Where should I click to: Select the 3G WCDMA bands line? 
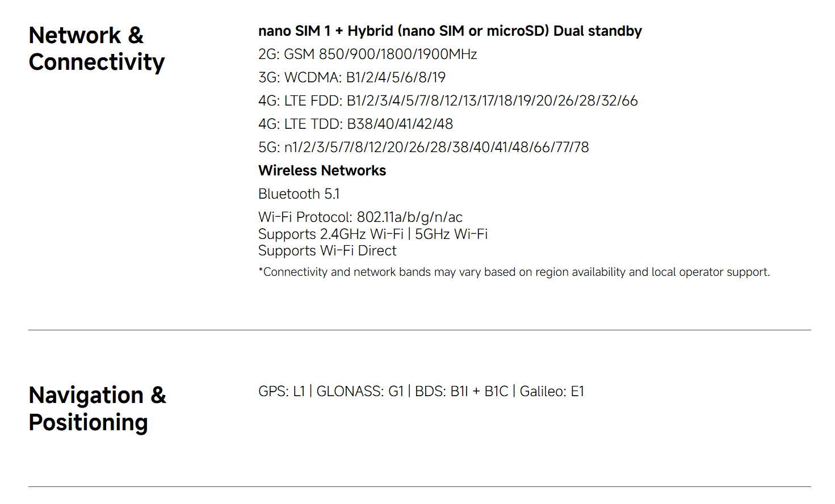click(351, 78)
